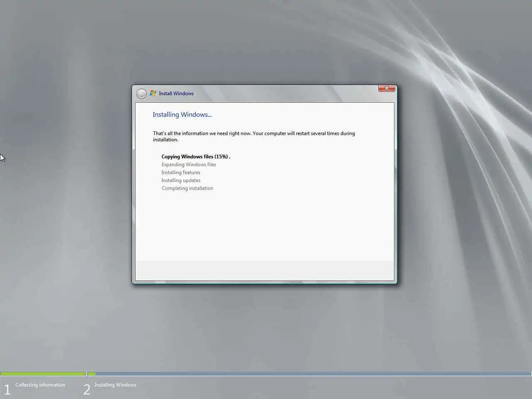532x399 pixels.
Task: Click the "Installing Windows..." heading
Action: [182, 115]
